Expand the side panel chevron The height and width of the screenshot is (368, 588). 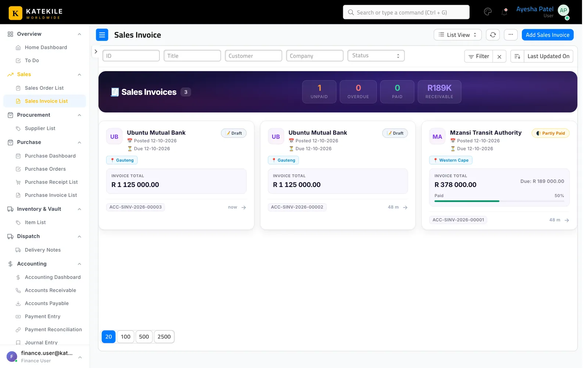tap(96, 52)
